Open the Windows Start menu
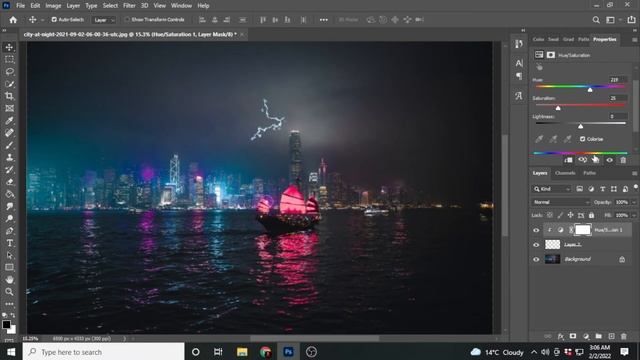 [x=11, y=352]
